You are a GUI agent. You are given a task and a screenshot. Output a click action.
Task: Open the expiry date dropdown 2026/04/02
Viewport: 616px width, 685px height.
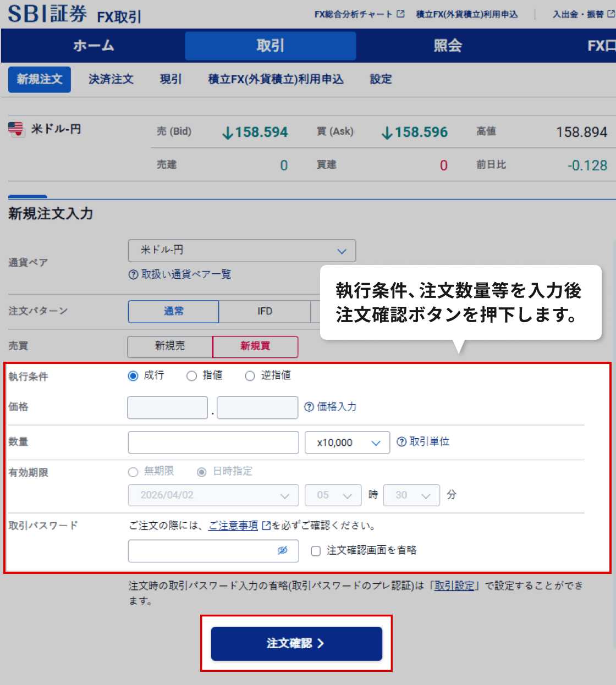[213, 495]
